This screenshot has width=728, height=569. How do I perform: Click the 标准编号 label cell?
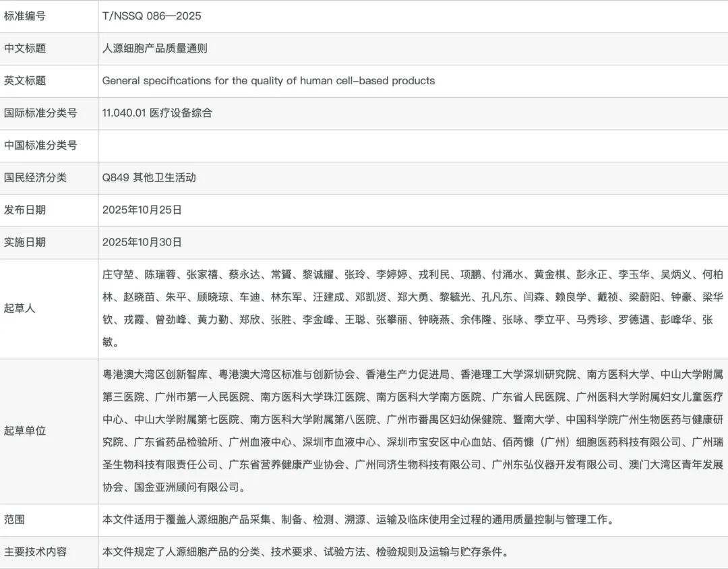tap(25, 16)
